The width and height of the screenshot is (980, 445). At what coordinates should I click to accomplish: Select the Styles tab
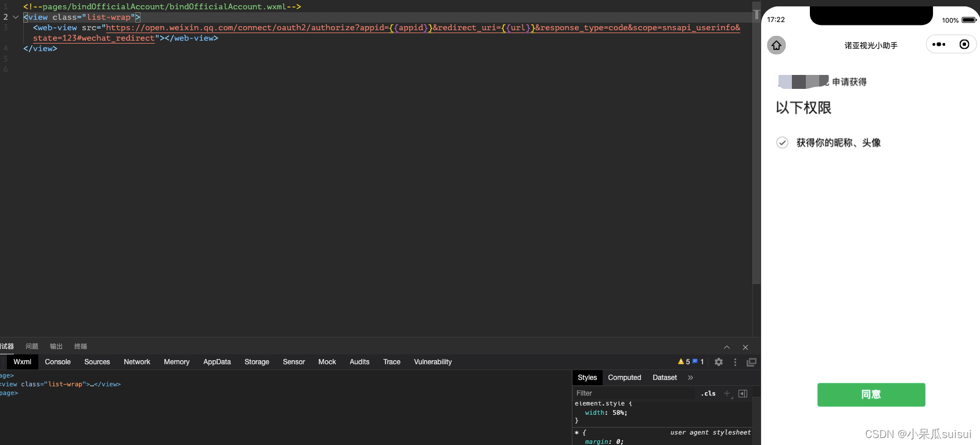coord(587,378)
